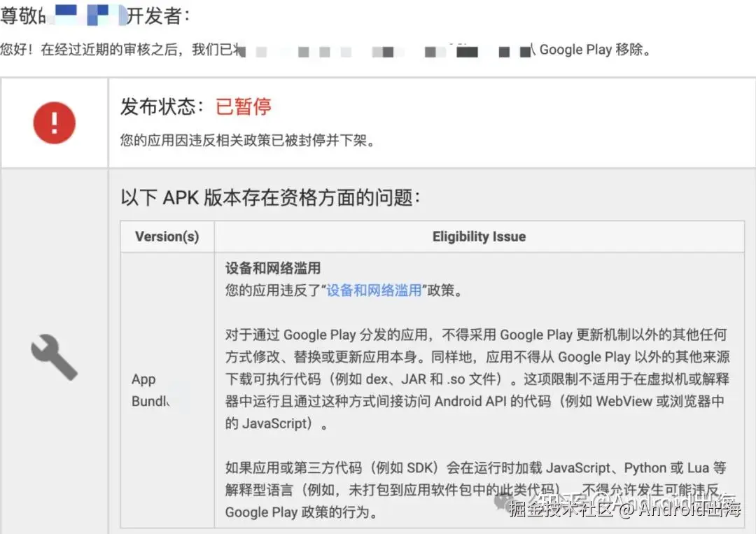Click the line ending 的 JavaScript）。
756x534 pixels.
(x=276, y=423)
